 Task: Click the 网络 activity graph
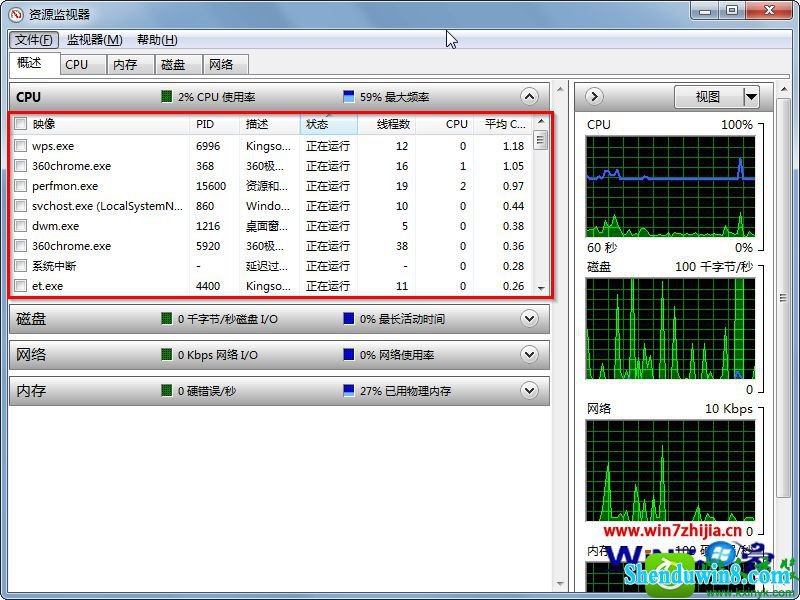click(670, 470)
